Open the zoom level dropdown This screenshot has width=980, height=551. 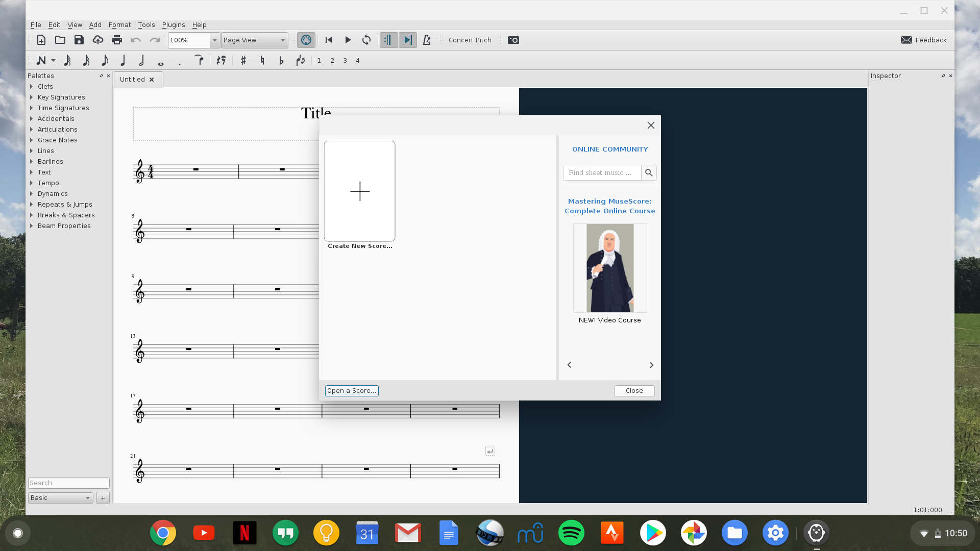(x=214, y=40)
